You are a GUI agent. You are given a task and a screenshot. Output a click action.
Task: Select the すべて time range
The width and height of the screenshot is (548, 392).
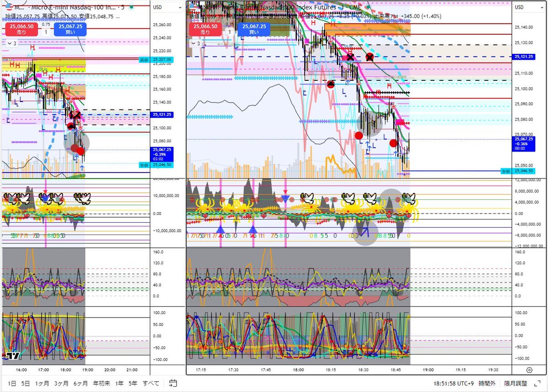(x=151, y=383)
